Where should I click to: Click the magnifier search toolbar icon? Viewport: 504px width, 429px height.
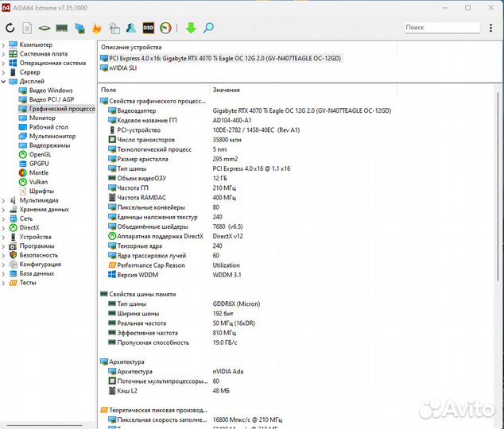click(x=208, y=28)
